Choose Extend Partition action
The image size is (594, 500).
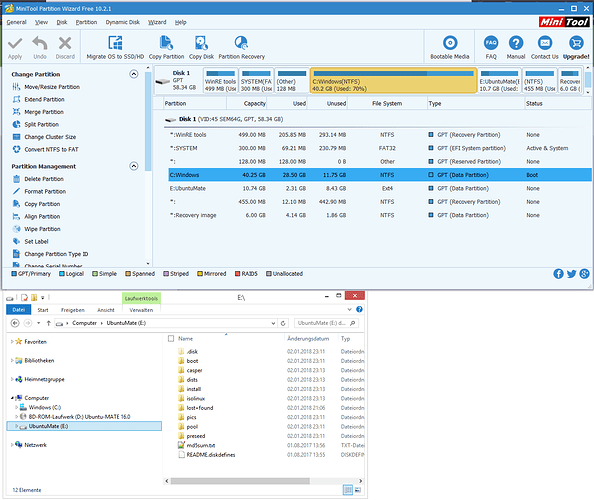[44, 99]
